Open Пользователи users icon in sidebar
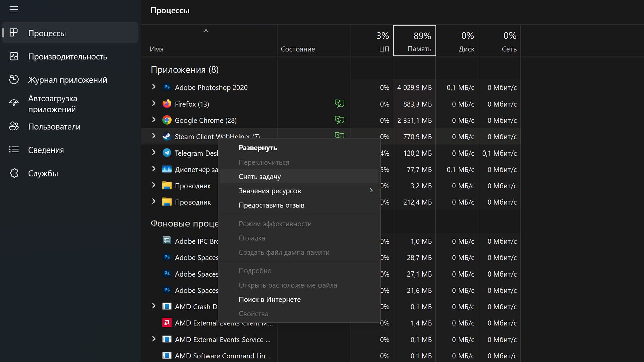The height and width of the screenshot is (362, 644). click(x=14, y=126)
